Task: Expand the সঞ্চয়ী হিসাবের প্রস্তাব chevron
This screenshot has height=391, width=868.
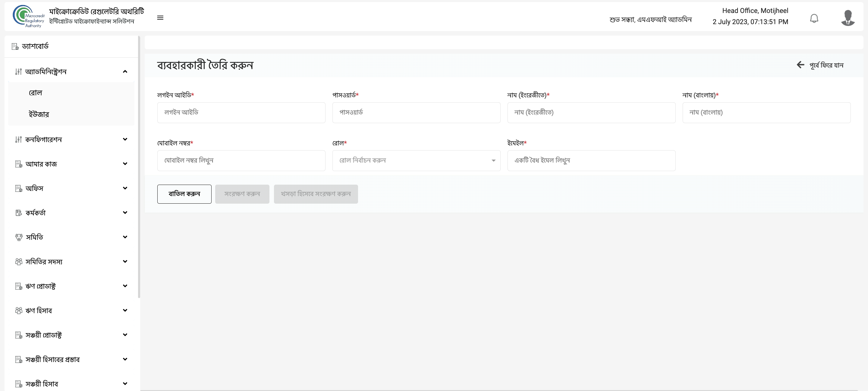Action: click(x=125, y=359)
